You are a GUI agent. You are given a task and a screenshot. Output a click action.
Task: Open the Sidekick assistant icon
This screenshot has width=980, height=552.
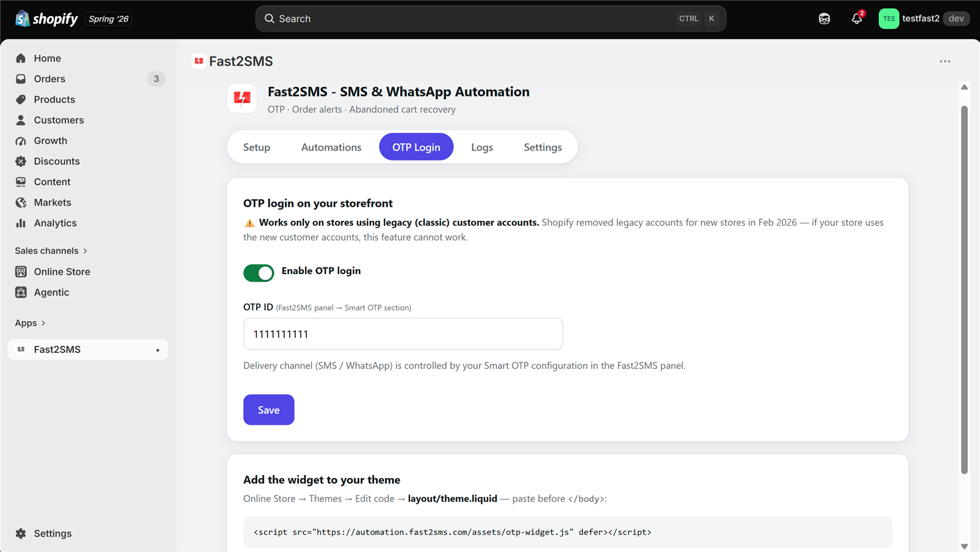tap(824, 19)
